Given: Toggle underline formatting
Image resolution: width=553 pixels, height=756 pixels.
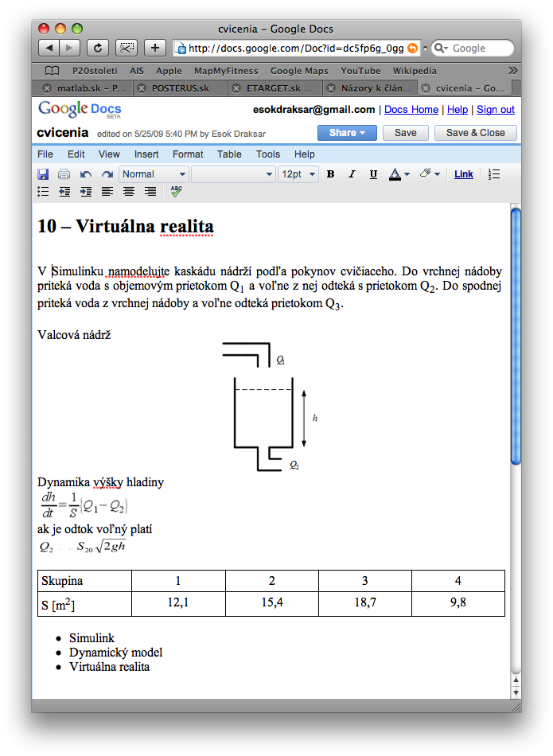Looking at the screenshot, I should tap(373, 174).
